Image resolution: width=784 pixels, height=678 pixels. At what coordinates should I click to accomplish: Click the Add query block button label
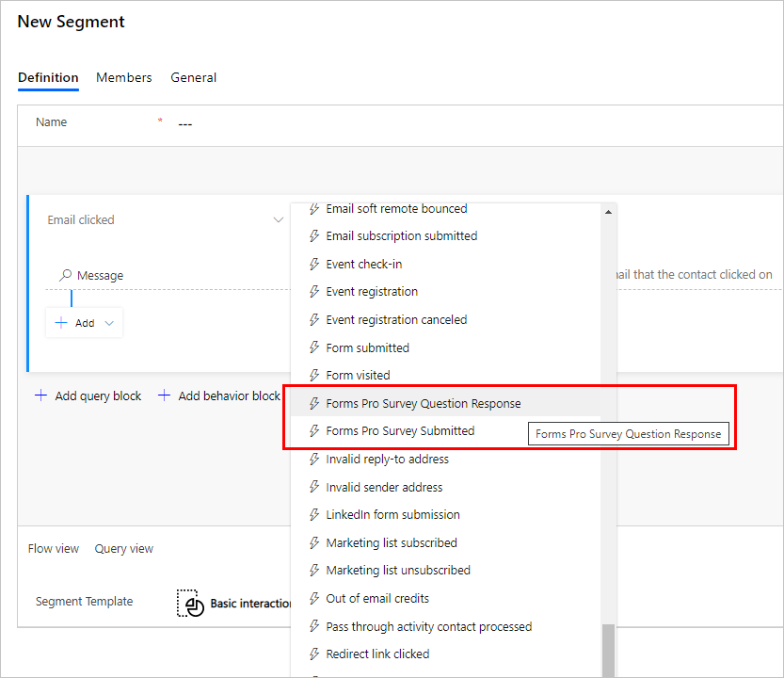[98, 395]
